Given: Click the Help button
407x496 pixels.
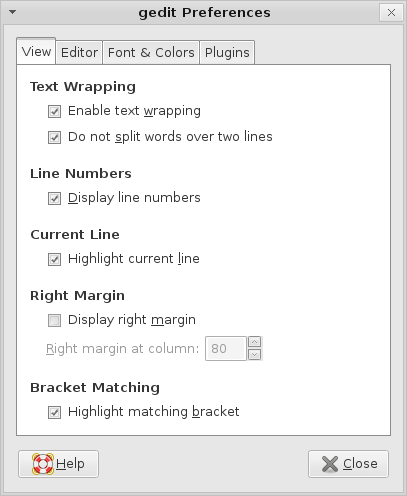Looking at the screenshot, I should pos(58,464).
